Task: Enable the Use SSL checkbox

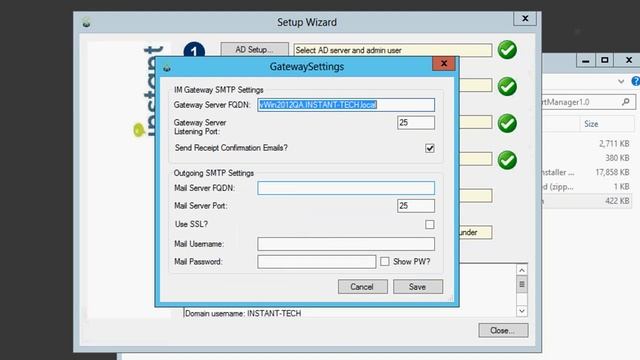Action: [x=429, y=224]
